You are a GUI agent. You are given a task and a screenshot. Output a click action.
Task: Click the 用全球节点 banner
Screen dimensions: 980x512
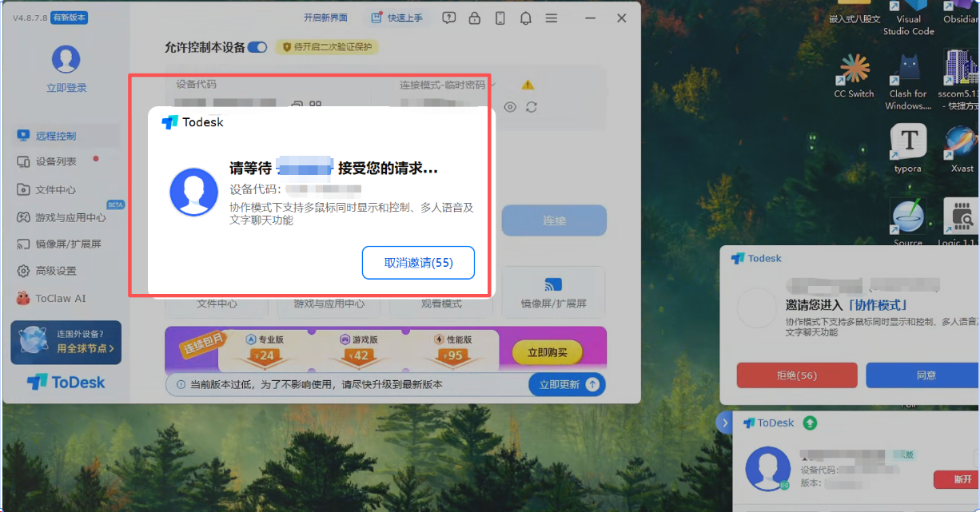pyautogui.click(x=66, y=342)
